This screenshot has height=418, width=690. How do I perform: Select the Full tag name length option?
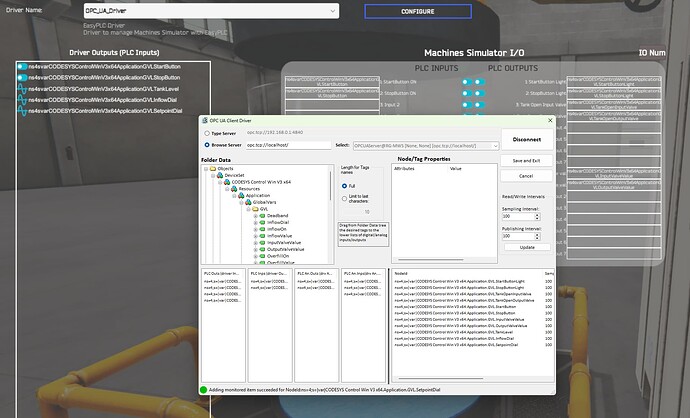[344, 186]
